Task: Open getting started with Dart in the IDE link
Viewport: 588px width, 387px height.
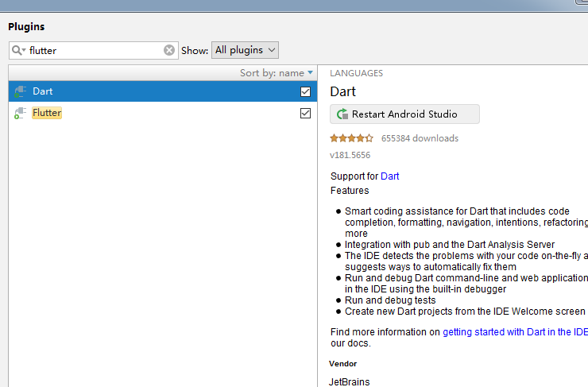Action: point(515,332)
